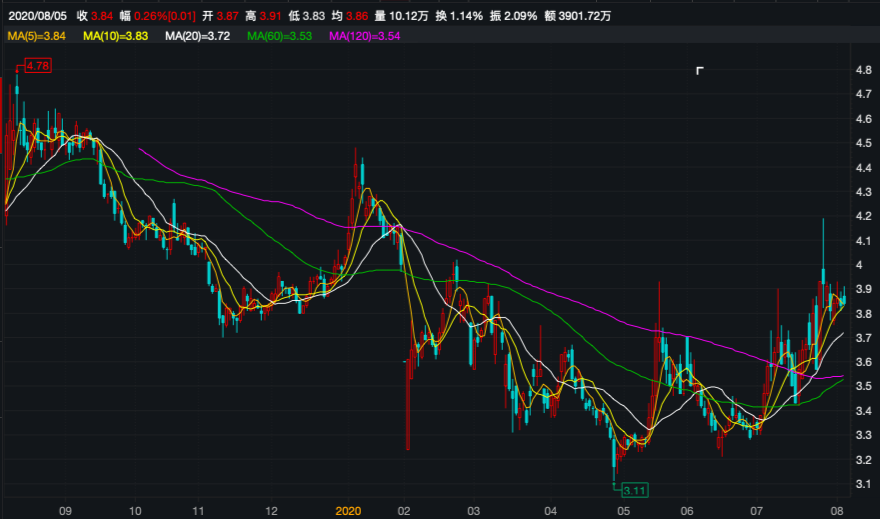
Task: Click the 10 month label on time axis
Action: [x=135, y=511]
